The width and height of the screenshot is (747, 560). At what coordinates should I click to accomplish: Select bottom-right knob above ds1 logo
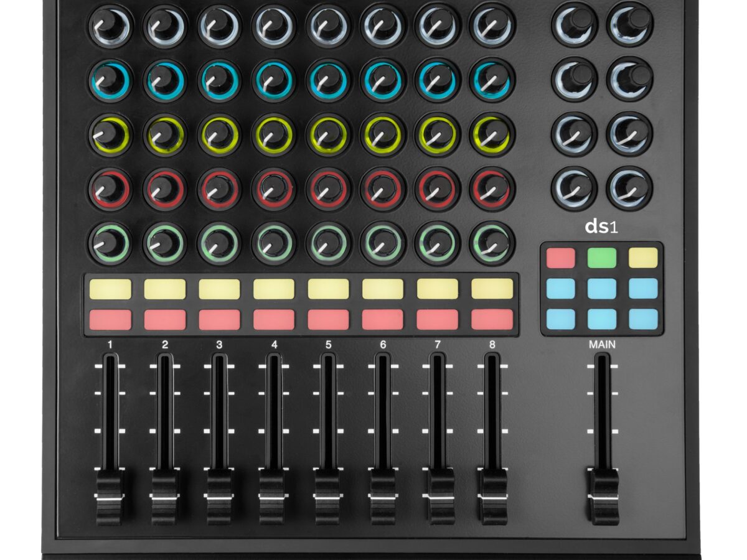[630, 188]
